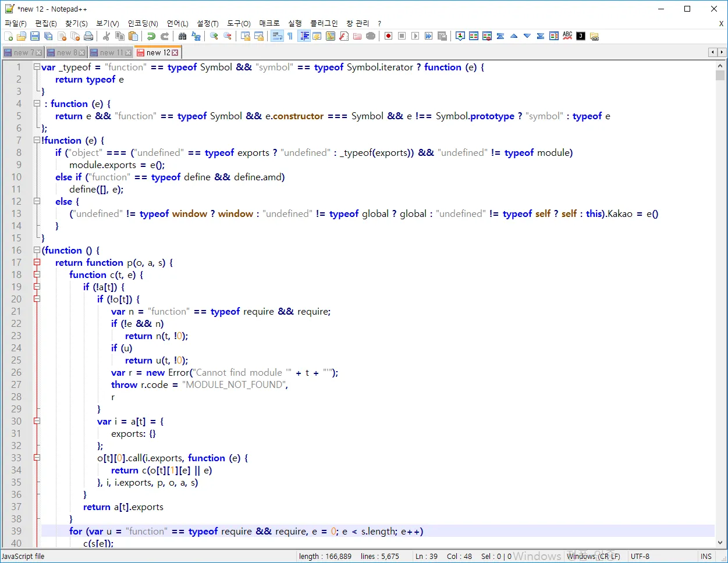This screenshot has width=728, height=563.
Task: Collapse the fold marker on line 4
Action: point(37,104)
